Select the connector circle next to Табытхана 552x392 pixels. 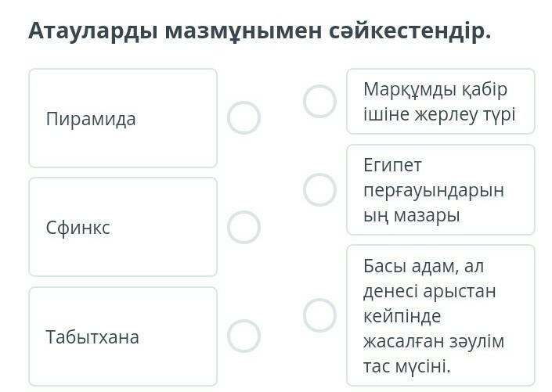tap(244, 336)
